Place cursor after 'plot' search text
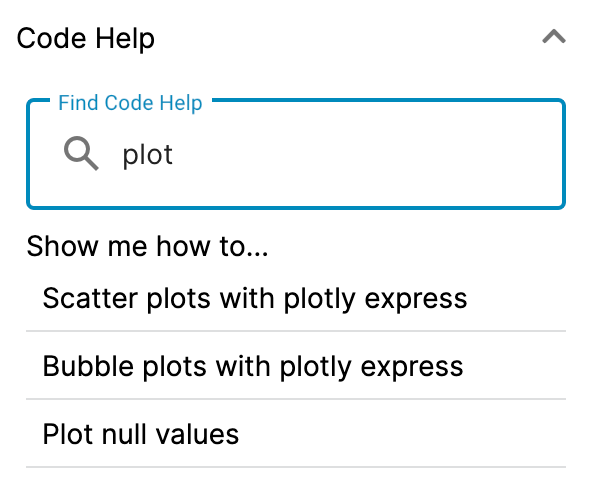The width and height of the screenshot is (596, 482). coord(174,155)
